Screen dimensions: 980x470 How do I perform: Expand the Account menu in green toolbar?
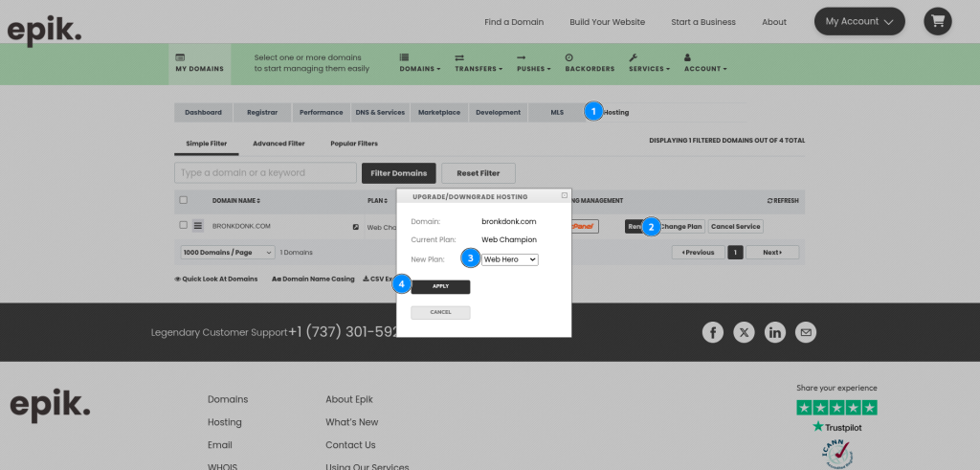click(x=705, y=63)
